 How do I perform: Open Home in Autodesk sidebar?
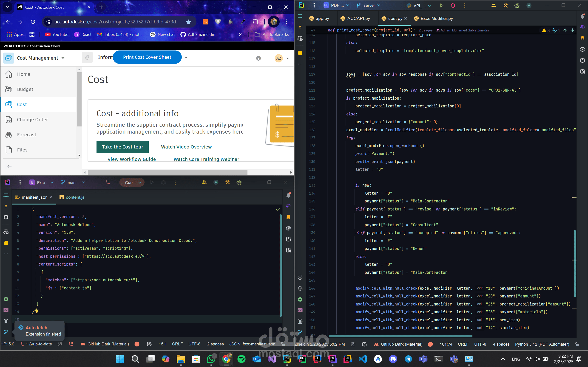[x=24, y=74]
